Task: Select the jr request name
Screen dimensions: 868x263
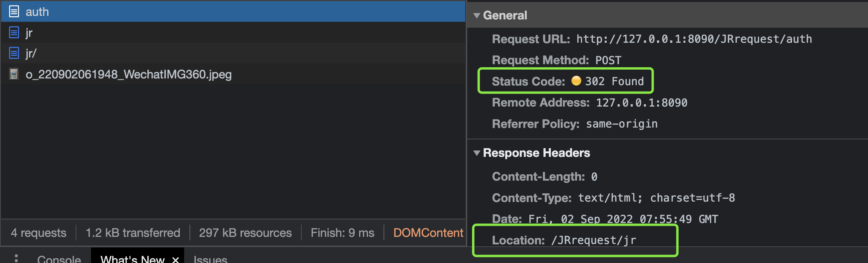Action: (x=29, y=32)
